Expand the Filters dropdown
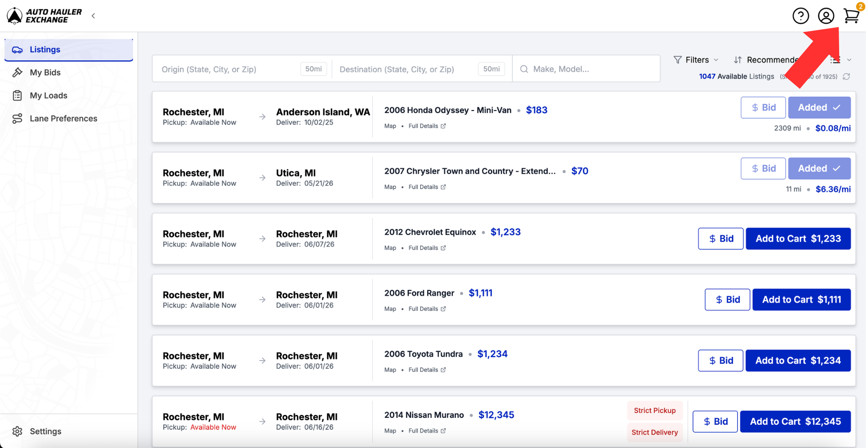 696,60
